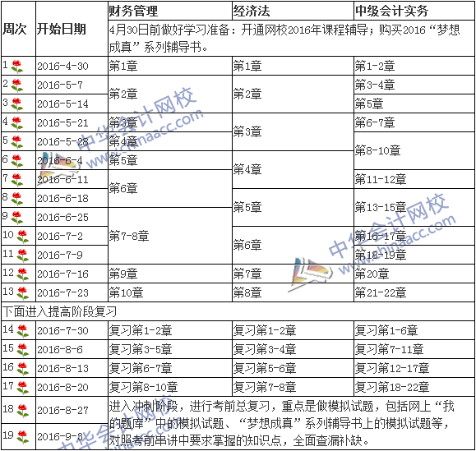Click the 第3-4章 cell under 中级会计实务
Viewport: 476px width, 451px height.
coord(414,85)
